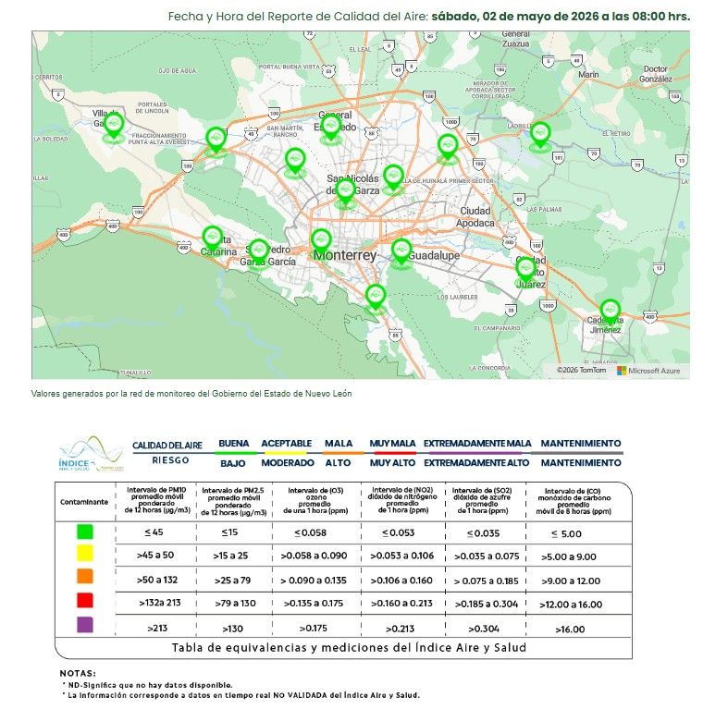Image resolution: width=728 pixels, height=709 pixels.
Task: Click the >213 PM10 cell
Action: coord(157,629)
